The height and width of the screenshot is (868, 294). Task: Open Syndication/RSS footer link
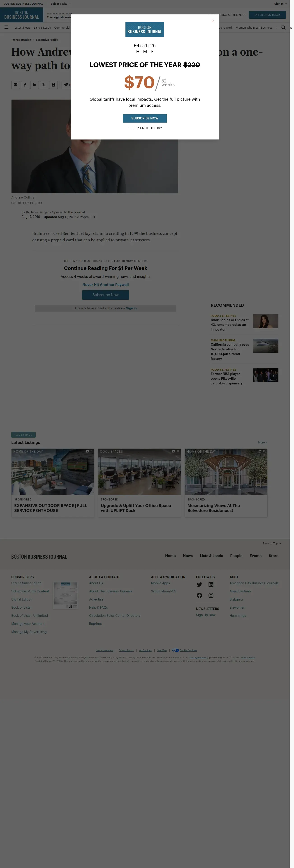pos(164,591)
